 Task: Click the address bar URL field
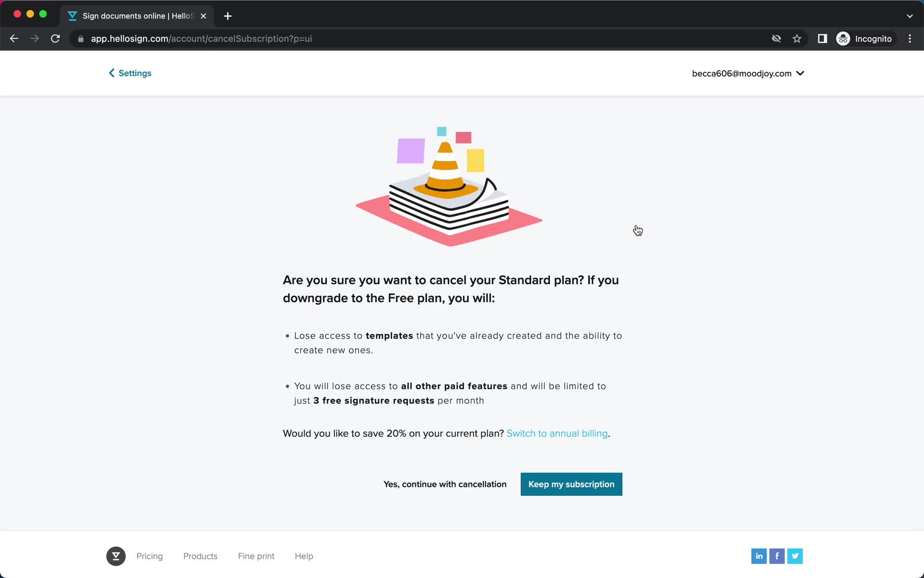point(202,38)
